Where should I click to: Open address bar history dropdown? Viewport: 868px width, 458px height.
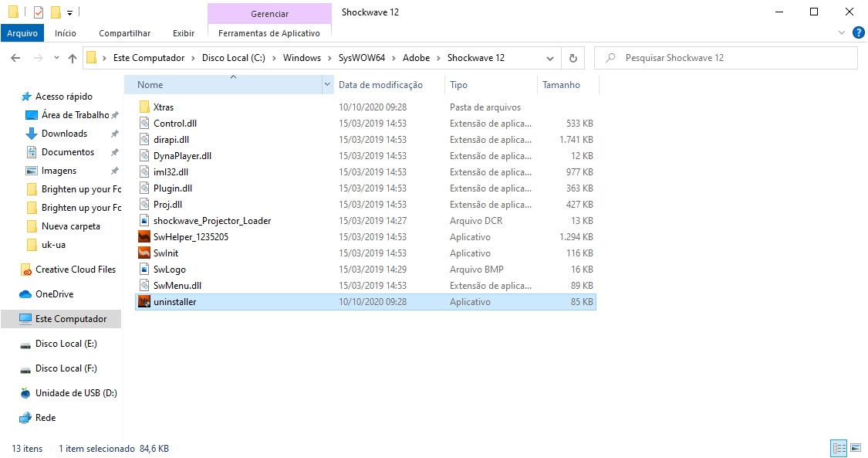[x=549, y=58]
